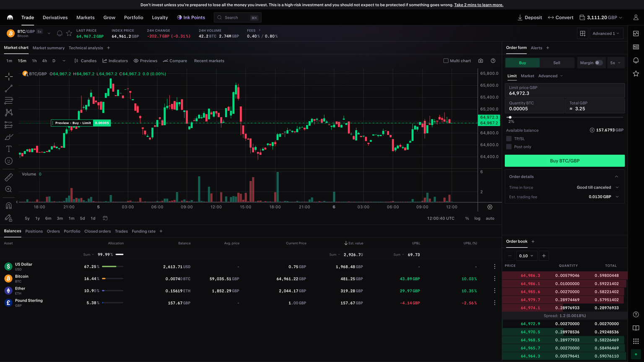Open the Advanced 1 layout dropdown
This screenshot has height=362, width=644.
[606, 34]
